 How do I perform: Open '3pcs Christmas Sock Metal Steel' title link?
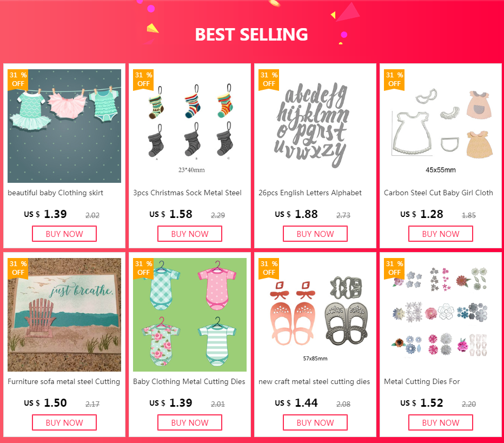[x=188, y=193]
